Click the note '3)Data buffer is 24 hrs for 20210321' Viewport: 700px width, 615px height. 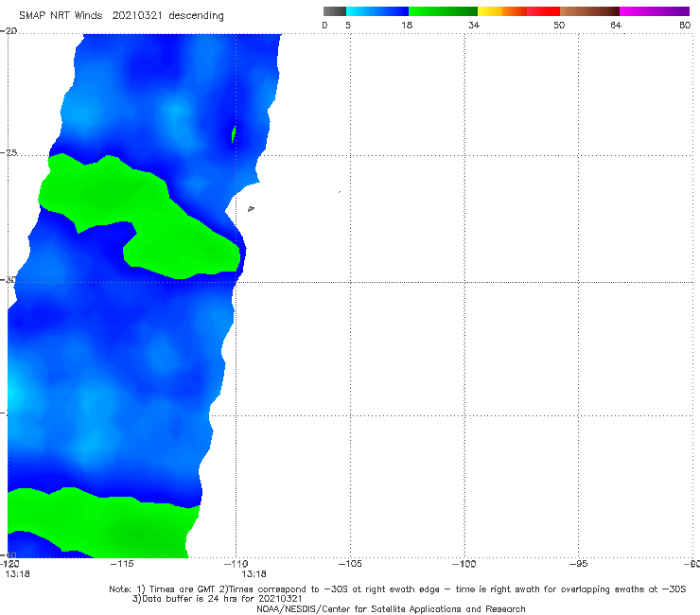tap(217, 599)
